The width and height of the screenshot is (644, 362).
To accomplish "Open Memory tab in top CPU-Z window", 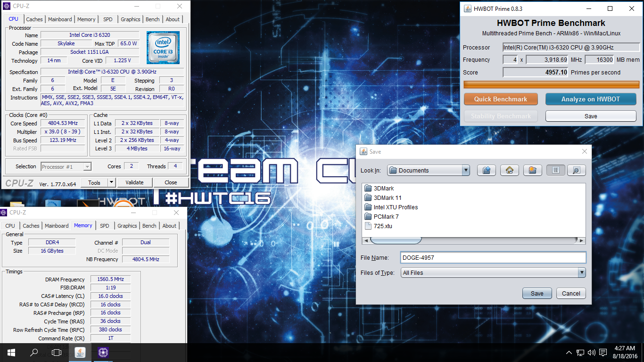I will click(86, 19).
